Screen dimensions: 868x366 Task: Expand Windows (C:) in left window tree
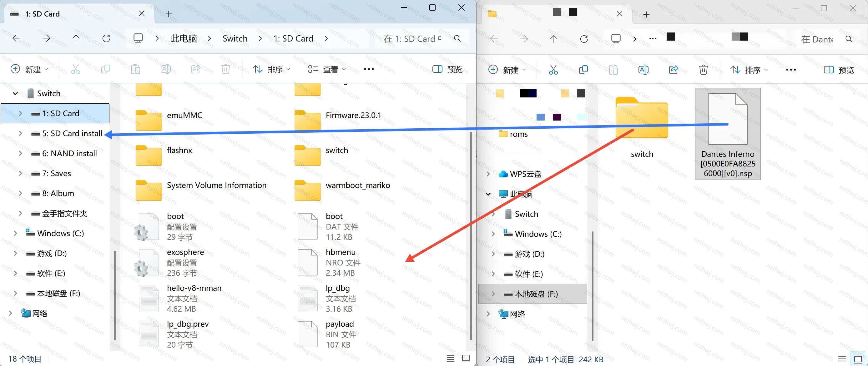click(15, 233)
